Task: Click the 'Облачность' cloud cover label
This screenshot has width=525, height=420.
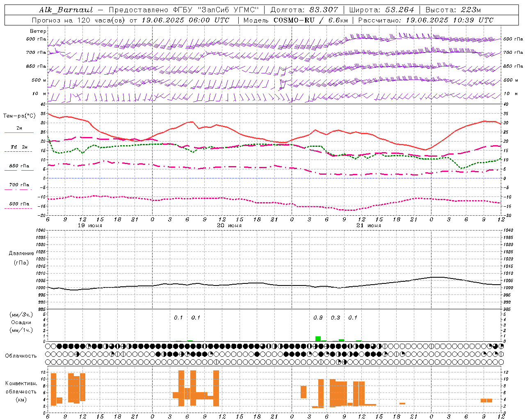Action: click(x=21, y=356)
